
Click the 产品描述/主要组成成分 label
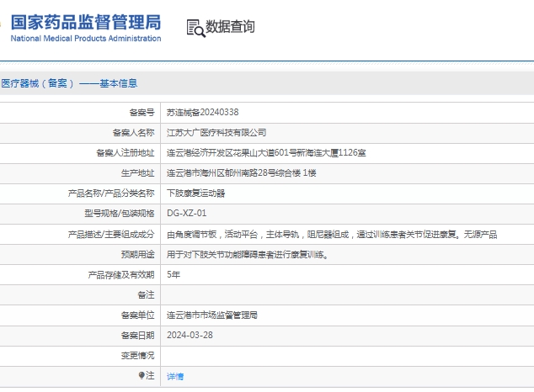[111, 234]
